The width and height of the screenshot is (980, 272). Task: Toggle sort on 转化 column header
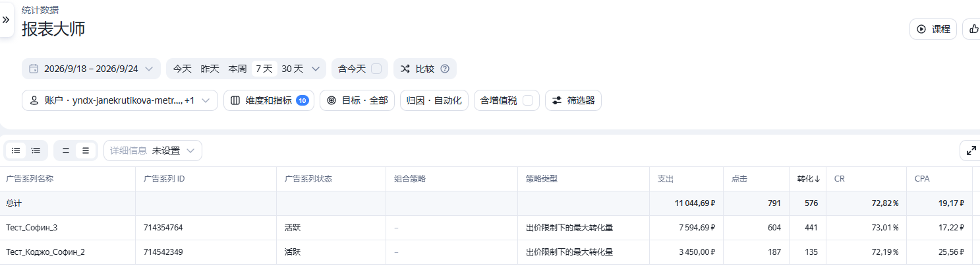point(809,179)
